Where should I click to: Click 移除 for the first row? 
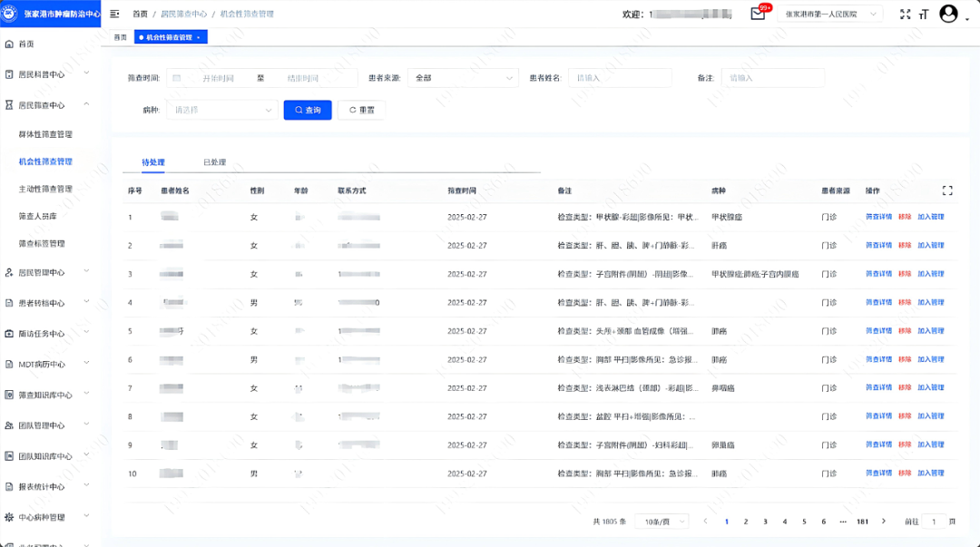click(x=905, y=217)
